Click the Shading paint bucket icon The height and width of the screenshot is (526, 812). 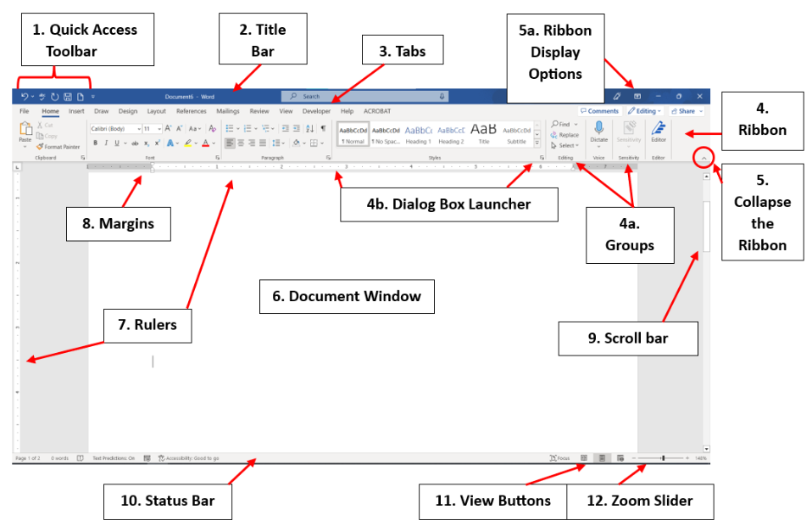pos(296,143)
